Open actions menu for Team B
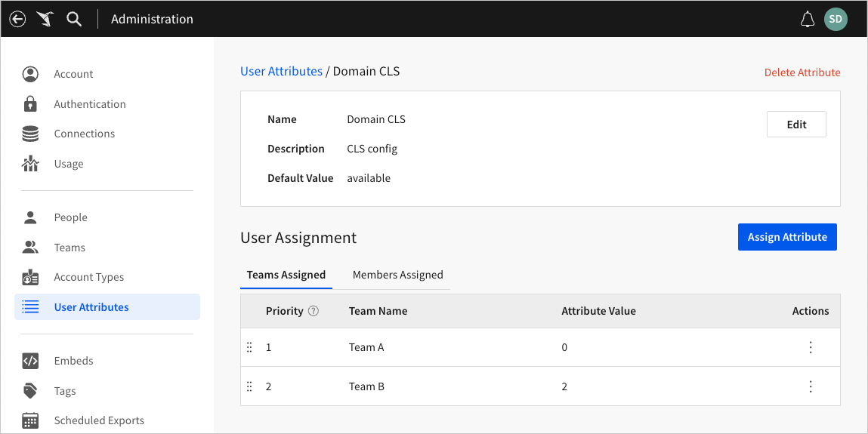Screen dimensions: 868x434 (811, 386)
